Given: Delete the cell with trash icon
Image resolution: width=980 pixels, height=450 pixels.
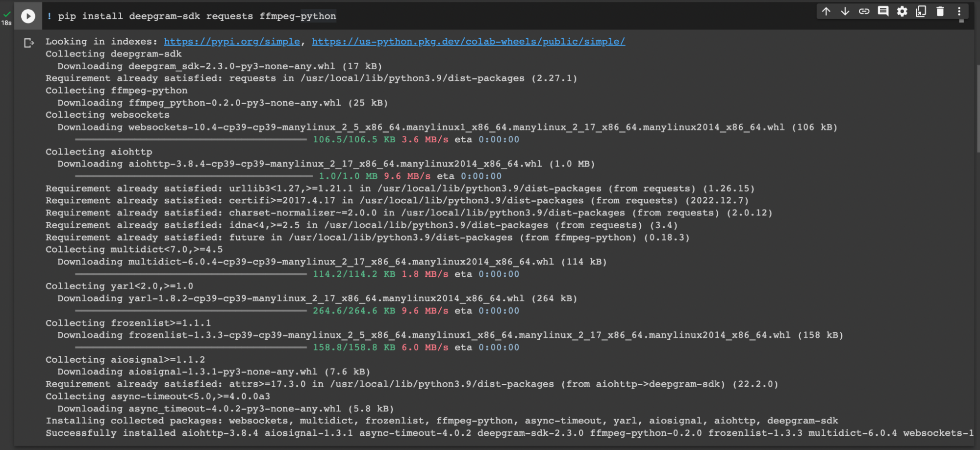Looking at the screenshot, I should click(x=940, y=11).
